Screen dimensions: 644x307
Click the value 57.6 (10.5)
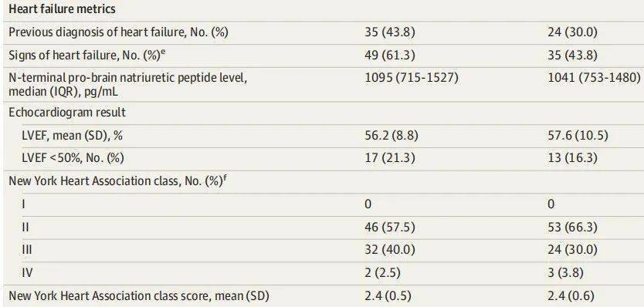578,136
